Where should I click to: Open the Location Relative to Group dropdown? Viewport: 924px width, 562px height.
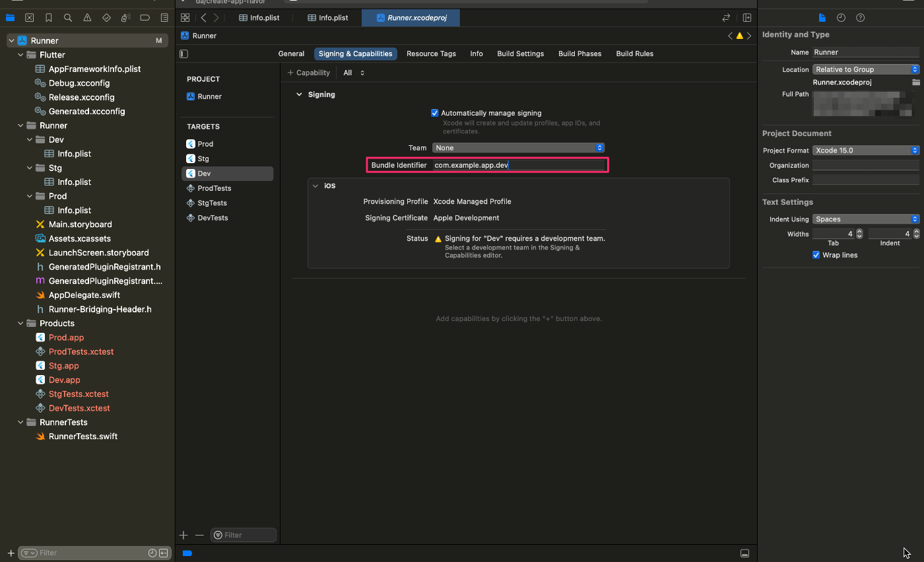[866, 69]
